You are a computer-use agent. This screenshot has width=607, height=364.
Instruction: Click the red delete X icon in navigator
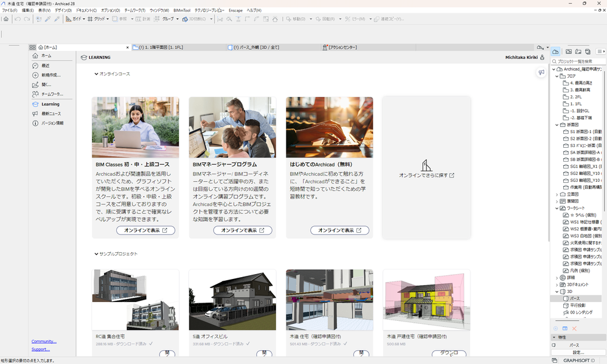click(575, 328)
